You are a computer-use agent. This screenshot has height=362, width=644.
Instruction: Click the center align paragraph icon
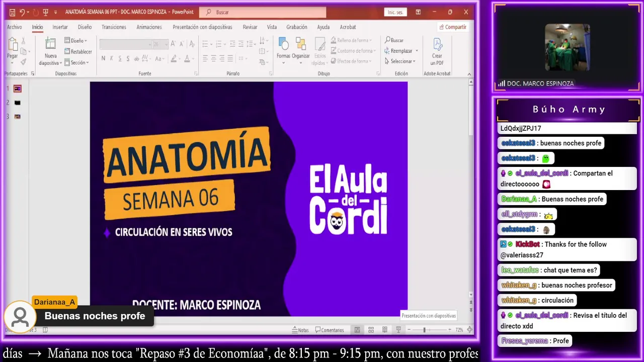pyautogui.click(x=213, y=58)
